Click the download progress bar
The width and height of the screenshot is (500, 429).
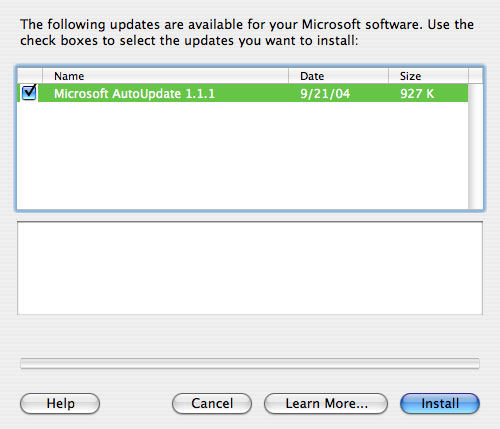tap(250, 363)
